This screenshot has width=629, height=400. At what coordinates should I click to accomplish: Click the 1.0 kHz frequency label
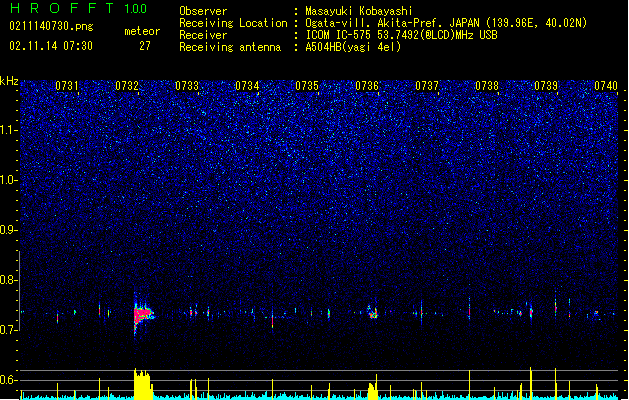click(8, 180)
